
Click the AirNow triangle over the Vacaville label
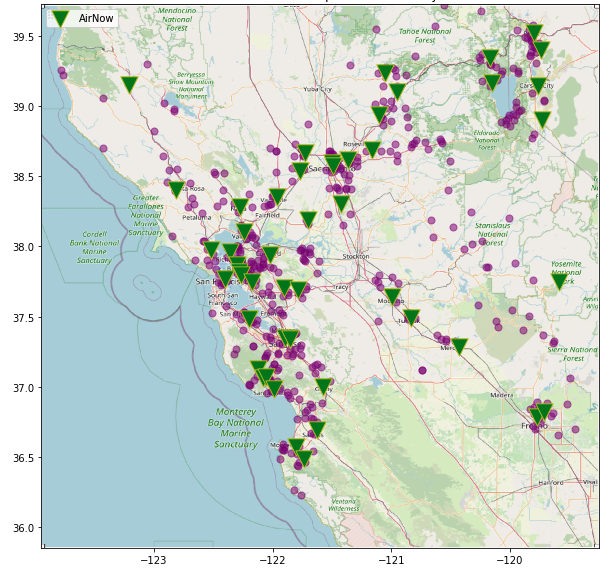tap(277, 196)
